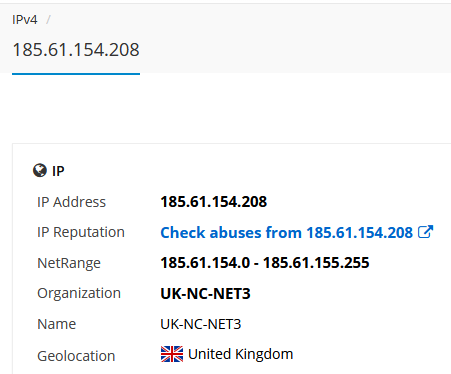Click the IP section heading text

(58, 171)
